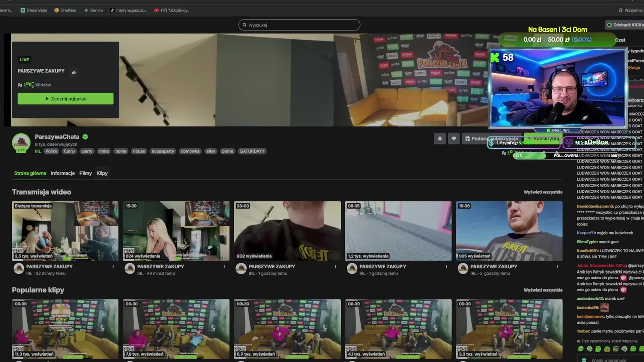
Task: Open the 08:35 video thumbnail
Action: [x=398, y=231]
